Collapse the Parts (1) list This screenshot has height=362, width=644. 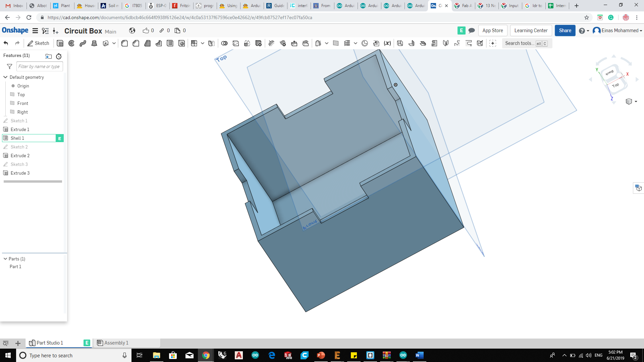tap(5, 259)
